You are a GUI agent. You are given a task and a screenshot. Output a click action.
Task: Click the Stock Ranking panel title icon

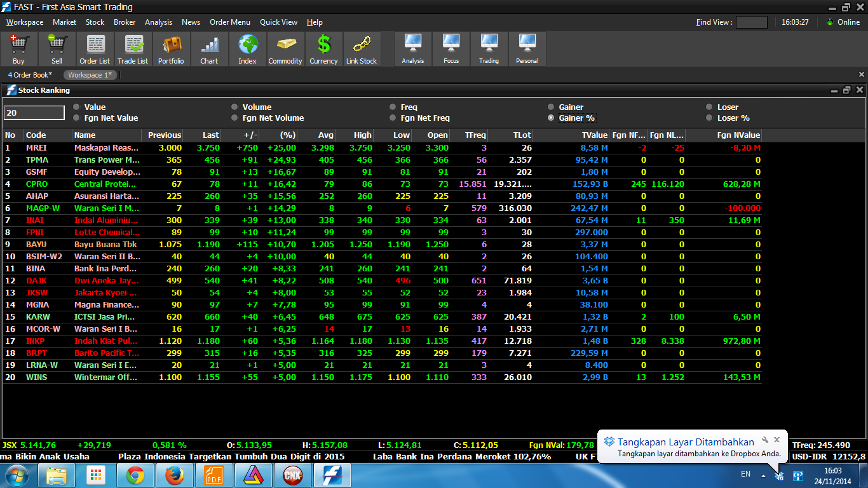[x=11, y=90]
